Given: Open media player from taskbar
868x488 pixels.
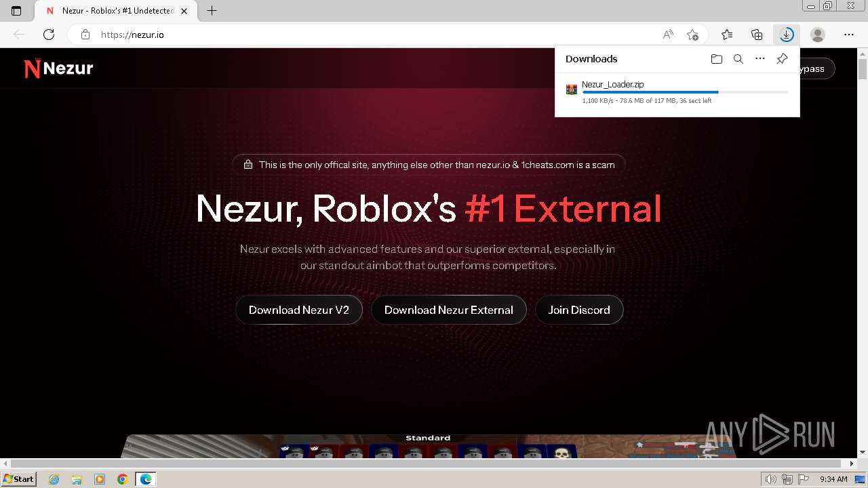Looking at the screenshot, I should (x=100, y=479).
